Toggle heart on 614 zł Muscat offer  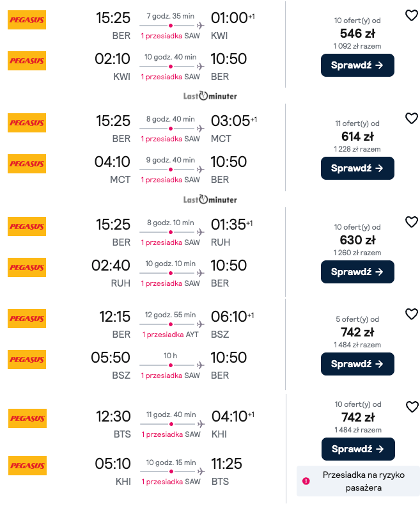[x=412, y=118]
